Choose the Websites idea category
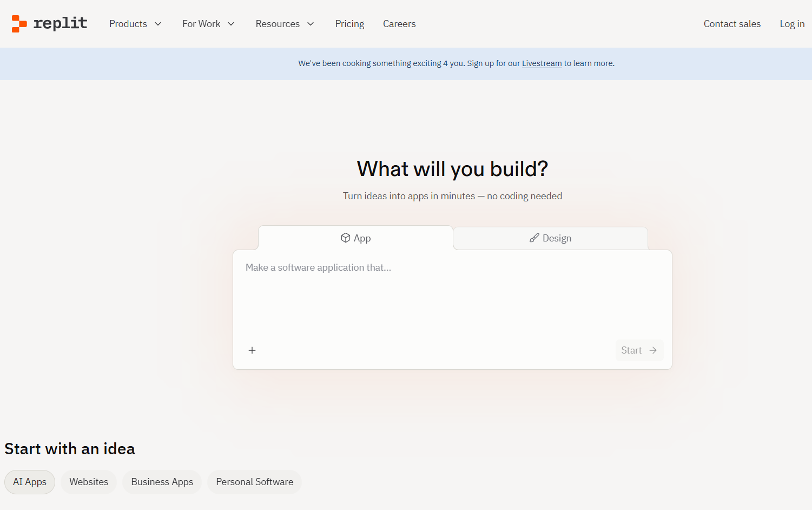 click(x=89, y=482)
